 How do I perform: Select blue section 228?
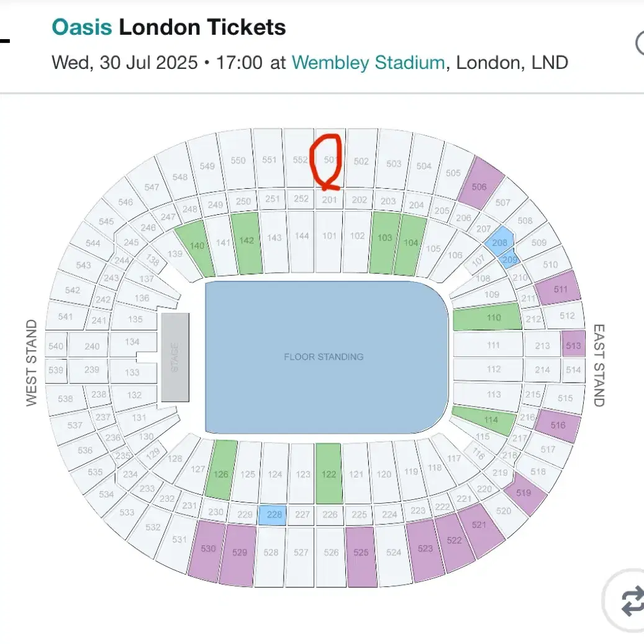274,515
